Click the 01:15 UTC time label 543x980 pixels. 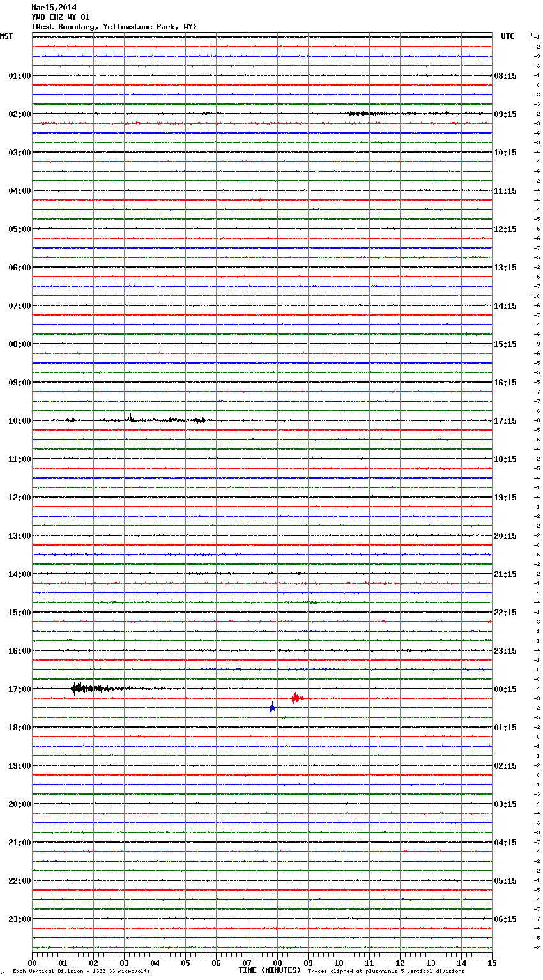pyautogui.click(x=505, y=728)
